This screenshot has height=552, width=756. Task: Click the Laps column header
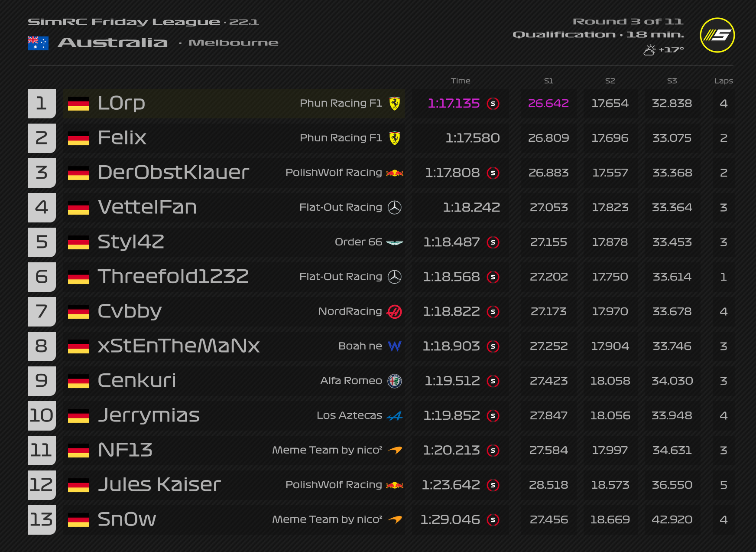tap(723, 81)
